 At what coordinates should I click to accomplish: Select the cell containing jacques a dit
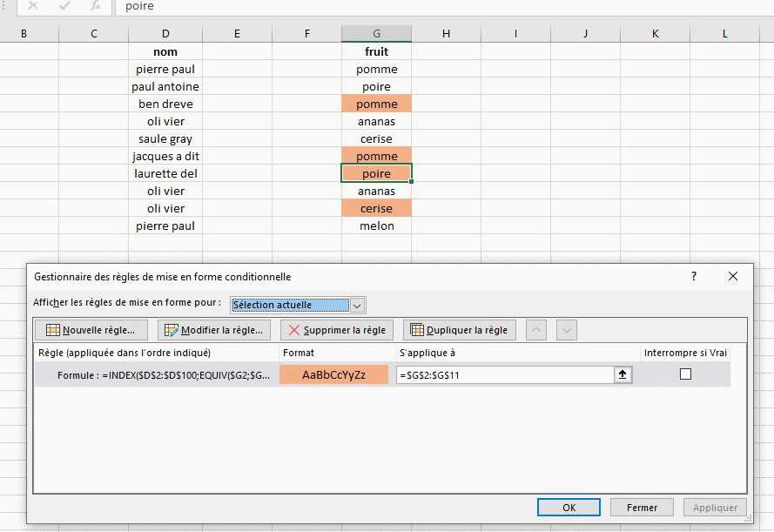point(165,156)
